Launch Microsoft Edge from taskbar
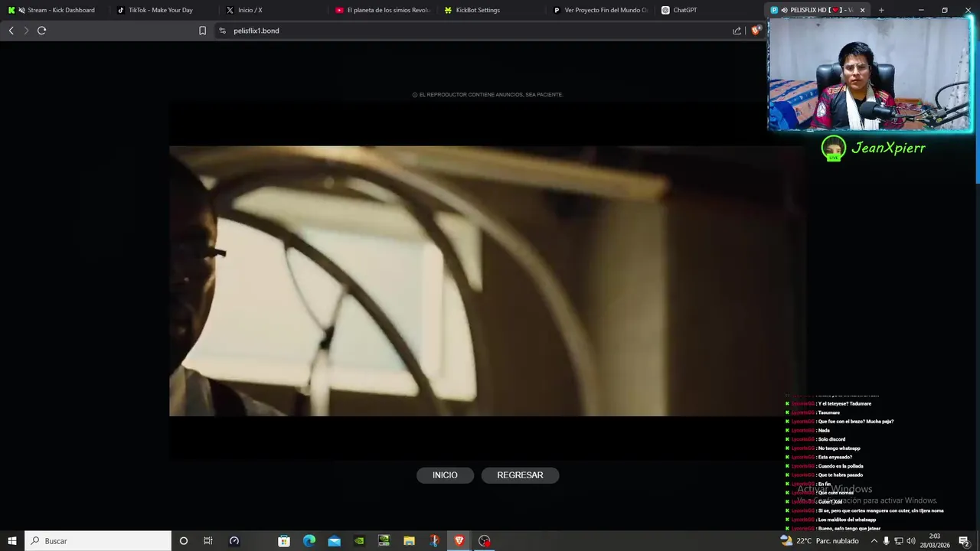Image resolution: width=980 pixels, height=551 pixels. tap(309, 541)
